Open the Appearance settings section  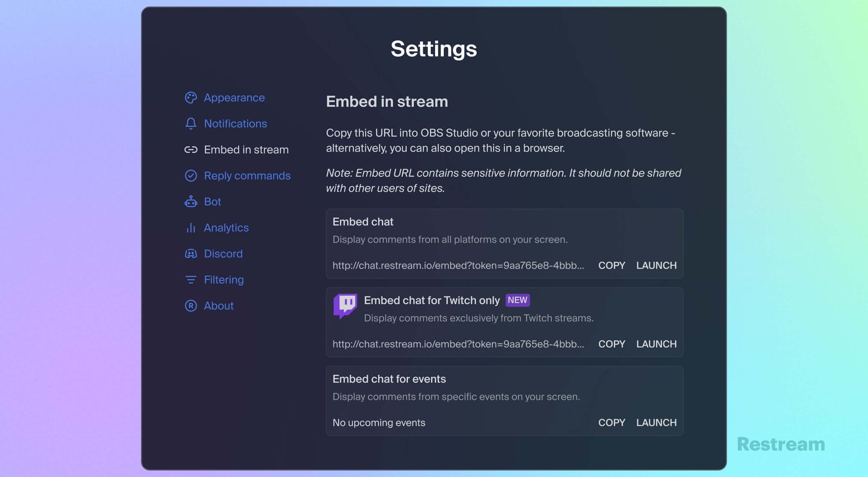tap(234, 98)
